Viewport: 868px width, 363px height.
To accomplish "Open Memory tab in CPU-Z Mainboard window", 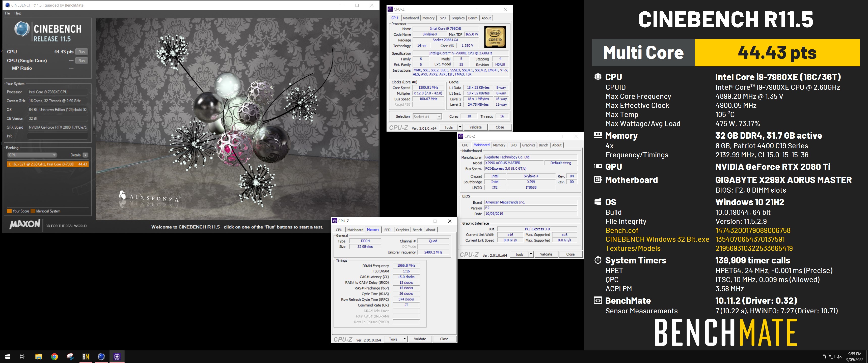I will 499,145.
